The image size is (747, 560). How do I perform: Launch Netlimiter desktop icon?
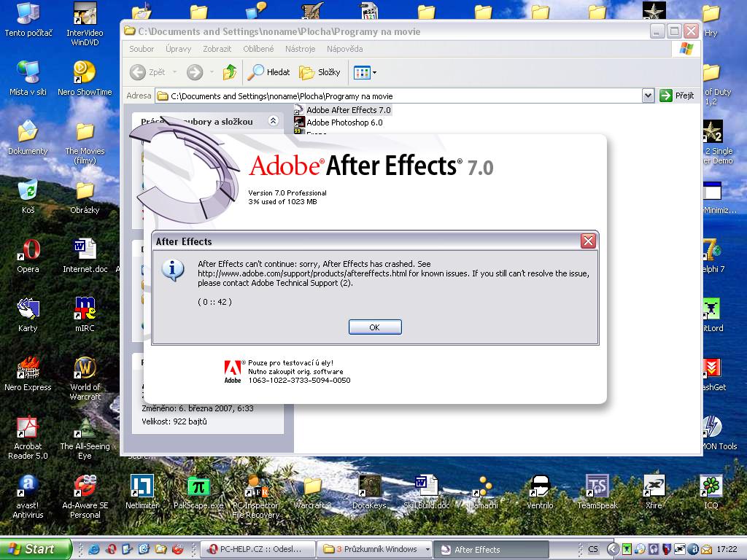[x=142, y=492]
